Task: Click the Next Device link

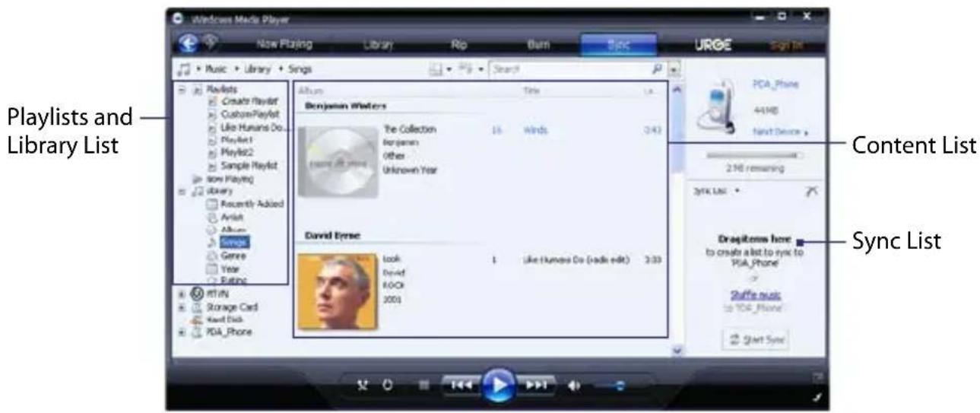Action: click(779, 132)
